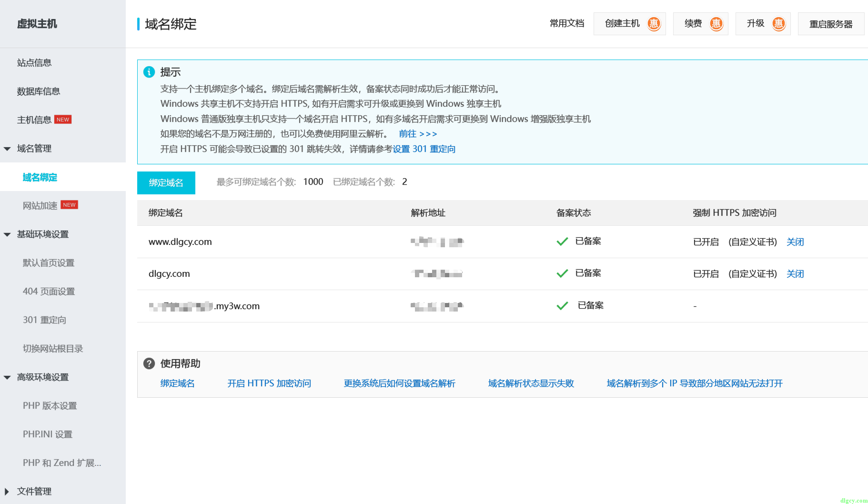This screenshot has height=504, width=868.
Task: Open the 开启 HTTPS 加密访问 help link
Action: click(269, 383)
